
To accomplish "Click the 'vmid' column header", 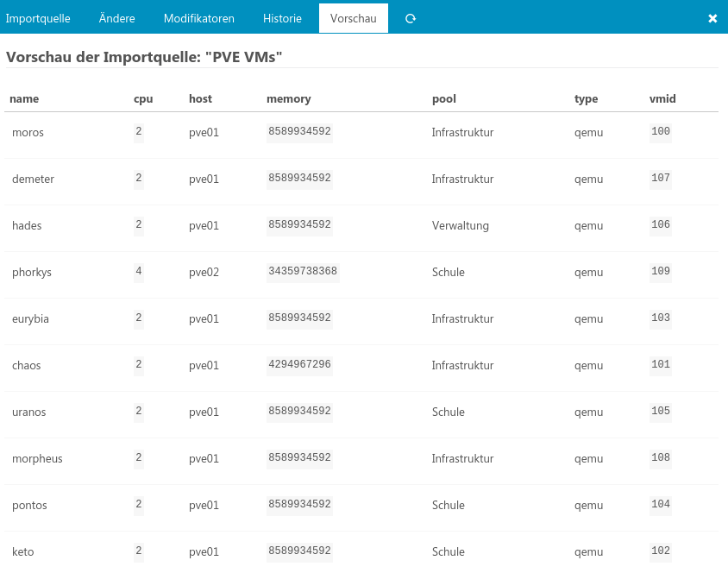I will 662,99.
